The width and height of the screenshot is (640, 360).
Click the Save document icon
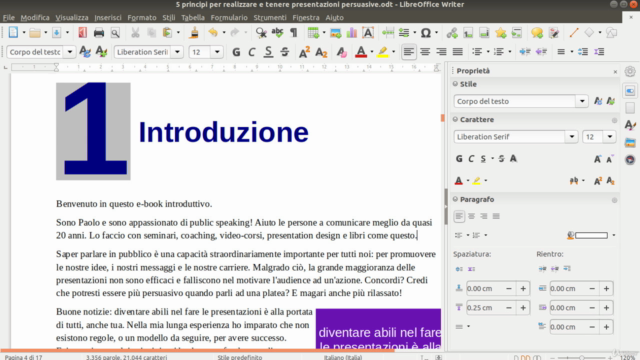pos(57,33)
